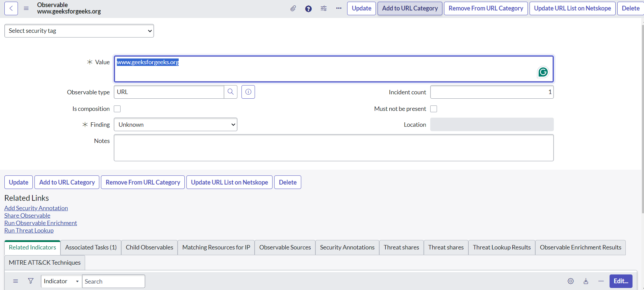644x290 pixels.
Task: Open the attachments paperclip icon
Action: 293,8
